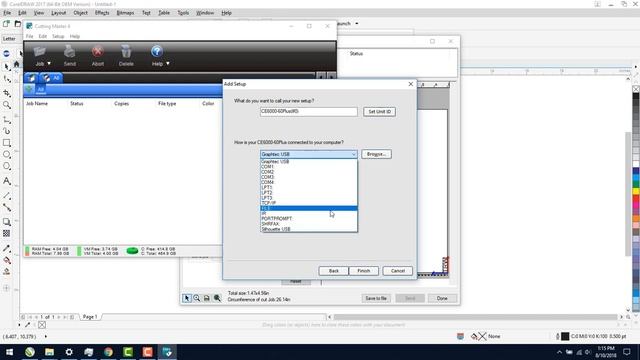Click the Done button in cut dialog
The image size is (640, 360).
point(442,298)
